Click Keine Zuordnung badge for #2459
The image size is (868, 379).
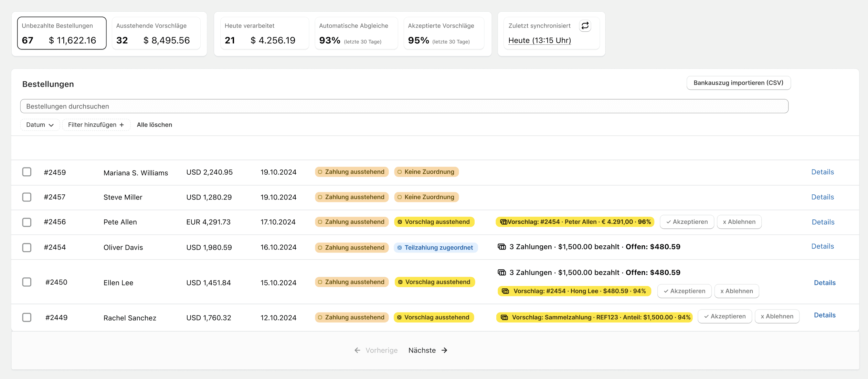(426, 172)
